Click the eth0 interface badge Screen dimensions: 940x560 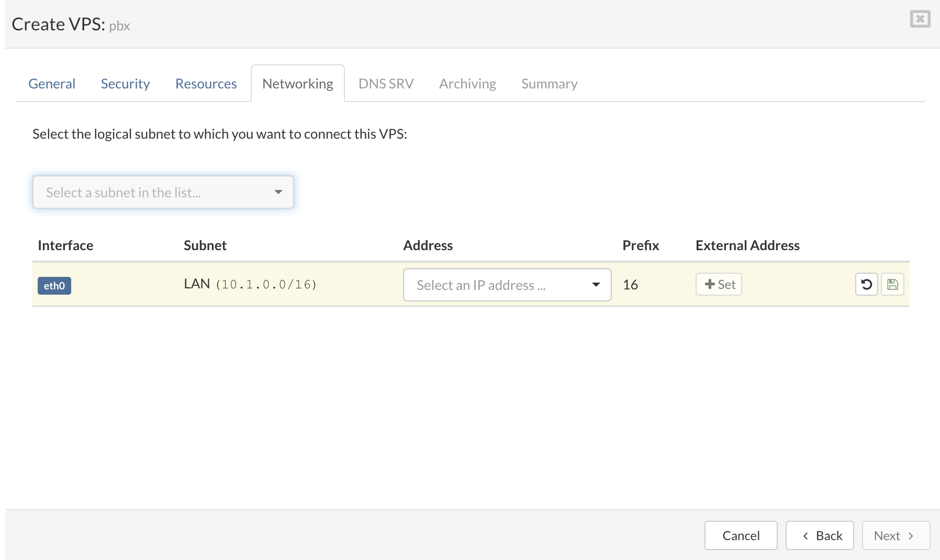click(x=54, y=286)
